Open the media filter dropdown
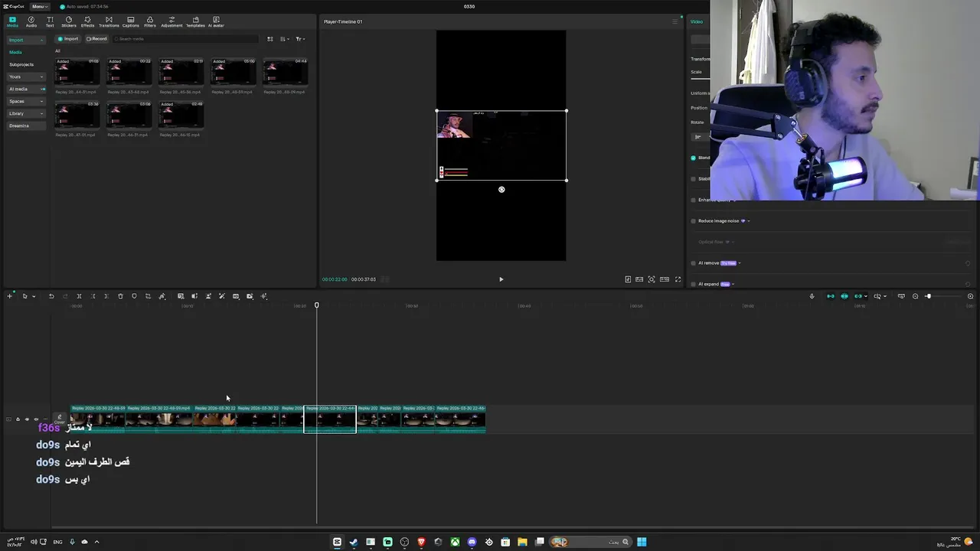980x551 pixels. pos(300,39)
